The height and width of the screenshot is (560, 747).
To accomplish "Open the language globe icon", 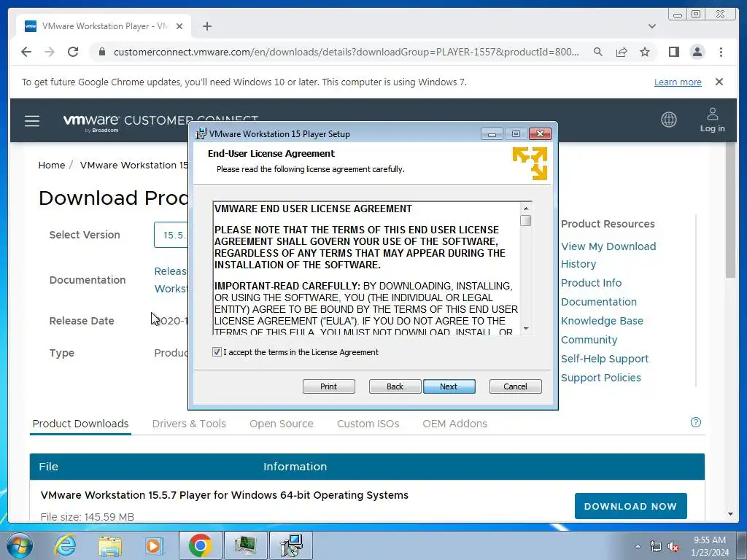I will (x=668, y=120).
